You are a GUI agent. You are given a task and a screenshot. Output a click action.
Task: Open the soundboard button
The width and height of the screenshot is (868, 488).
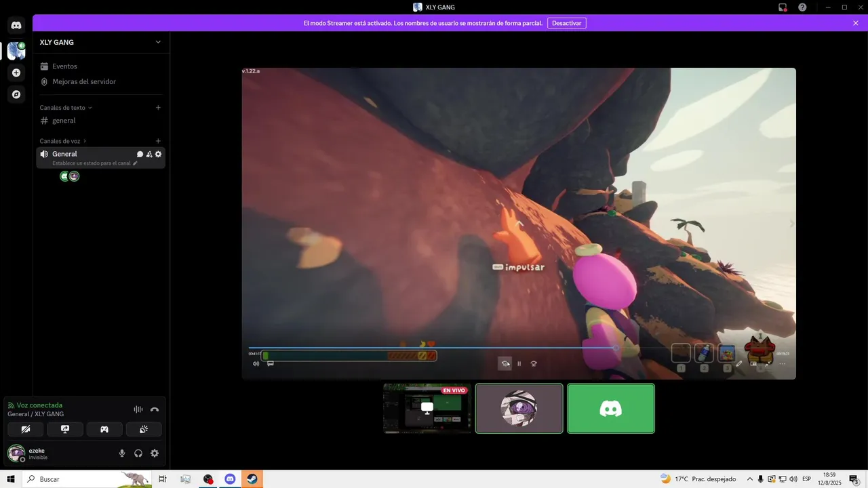coord(144,429)
